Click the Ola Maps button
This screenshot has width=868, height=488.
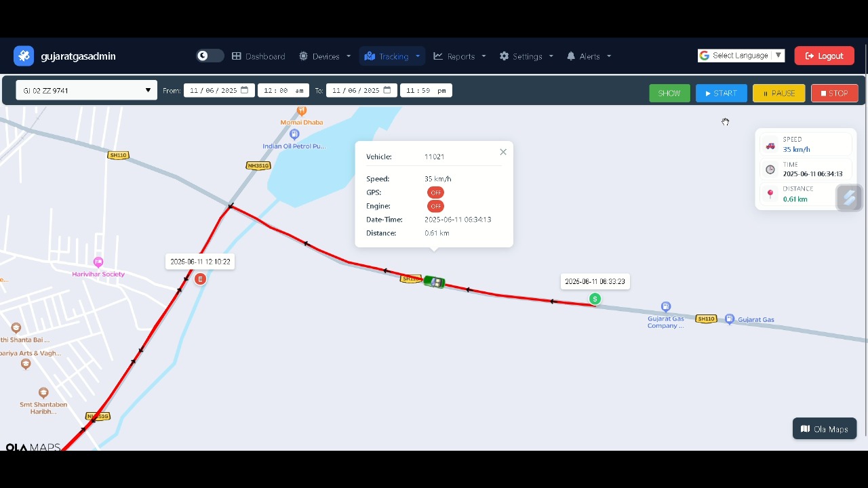pos(825,428)
